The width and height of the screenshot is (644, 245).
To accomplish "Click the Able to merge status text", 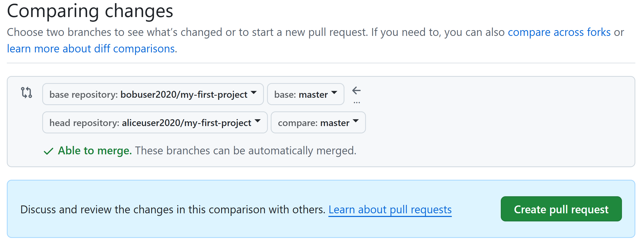I will (x=95, y=151).
